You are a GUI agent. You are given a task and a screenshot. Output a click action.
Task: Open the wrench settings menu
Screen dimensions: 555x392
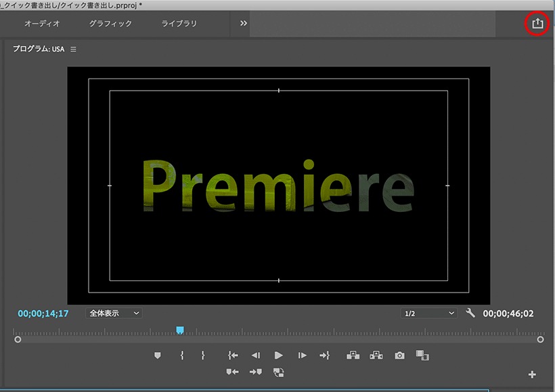click(470, 313)
